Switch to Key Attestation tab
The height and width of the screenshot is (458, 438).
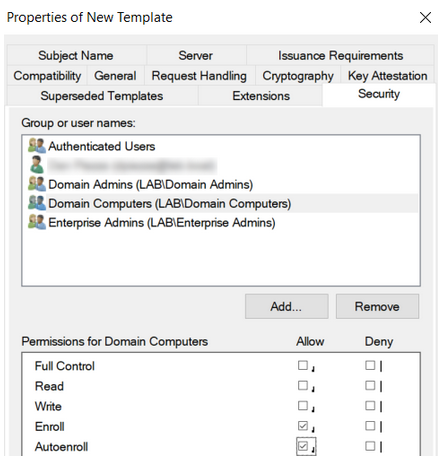tap(388, 76)
